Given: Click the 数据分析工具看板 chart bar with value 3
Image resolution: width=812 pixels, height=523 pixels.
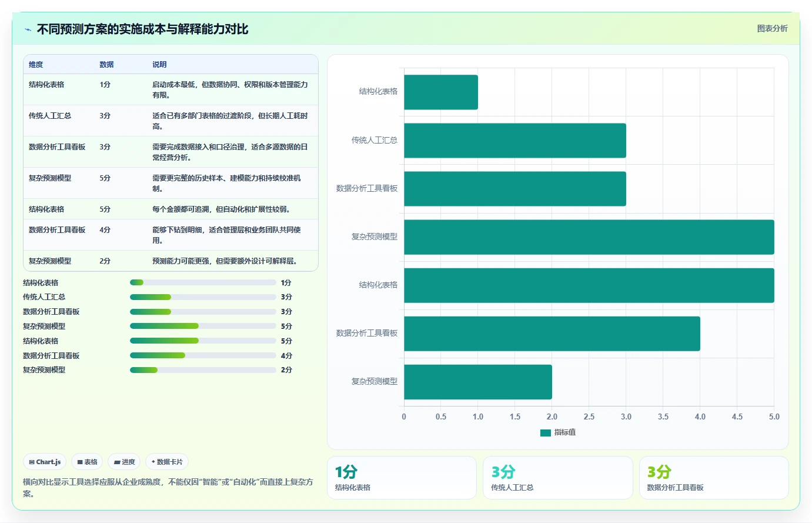Looking at the screenshot, I should coord(515,189).
